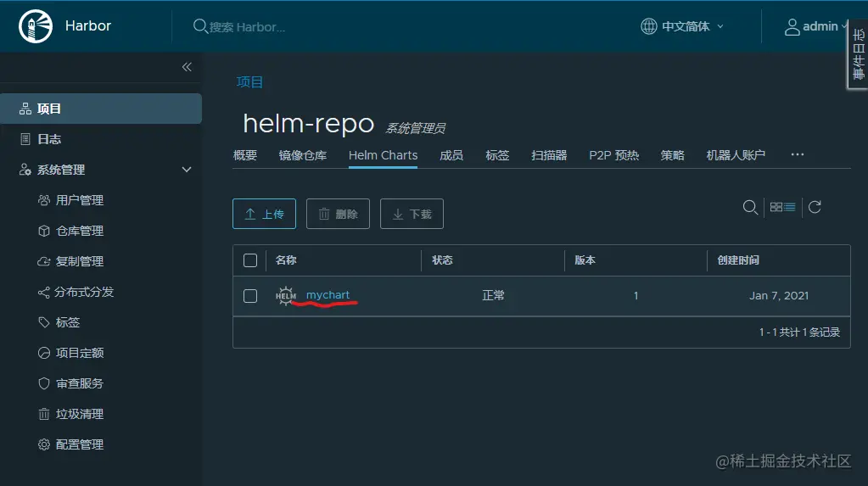868x486 pixels.
Task: Switch to list view icon
Action: pos(790,207)
